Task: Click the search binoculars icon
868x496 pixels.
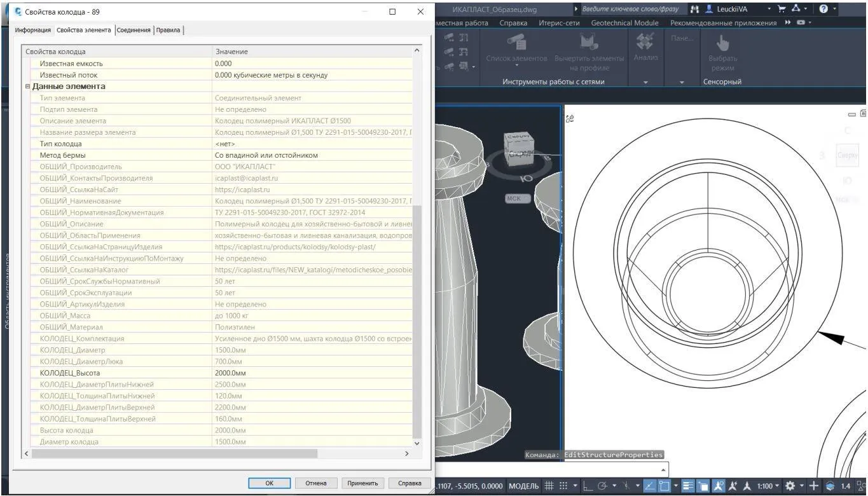Action: [x=694, y=9]
